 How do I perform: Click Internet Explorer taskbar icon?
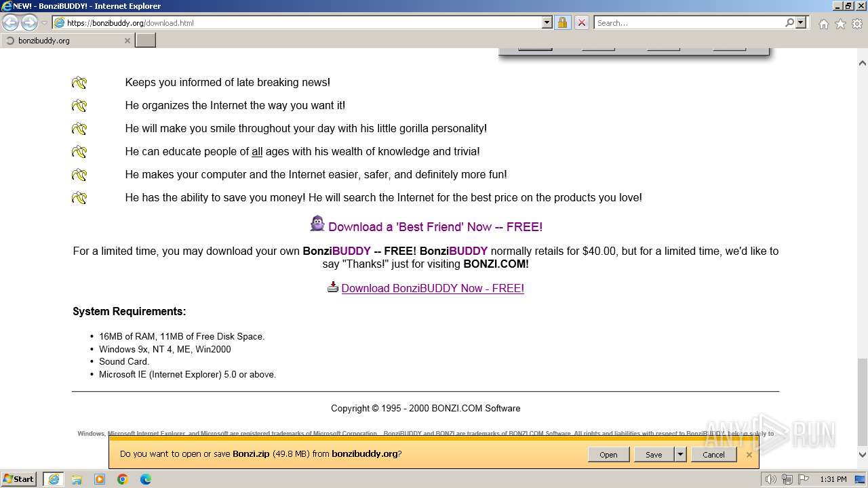pos(53,479)
